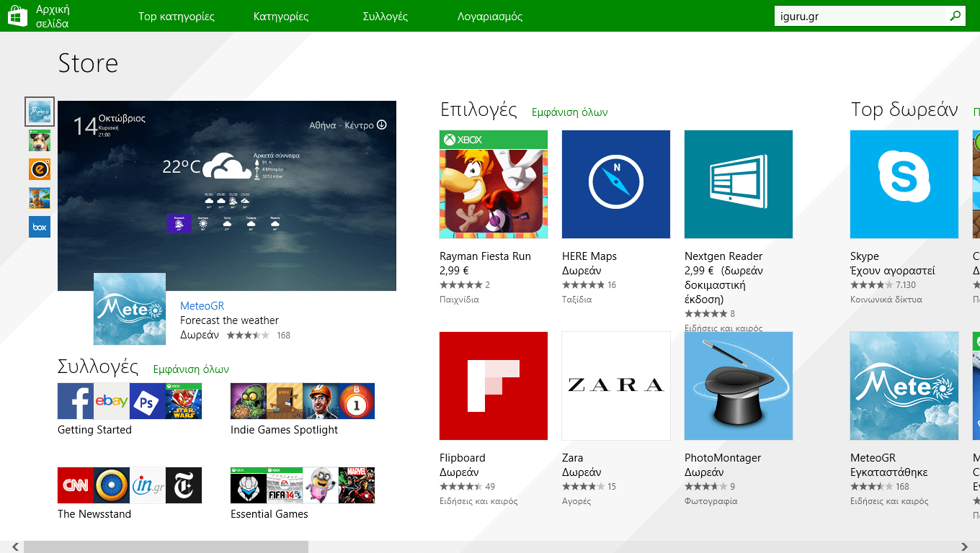The image size is (980, 553).
Task: Click the search magnifier button
Action: pyautogui.click(x=955, y=15)
